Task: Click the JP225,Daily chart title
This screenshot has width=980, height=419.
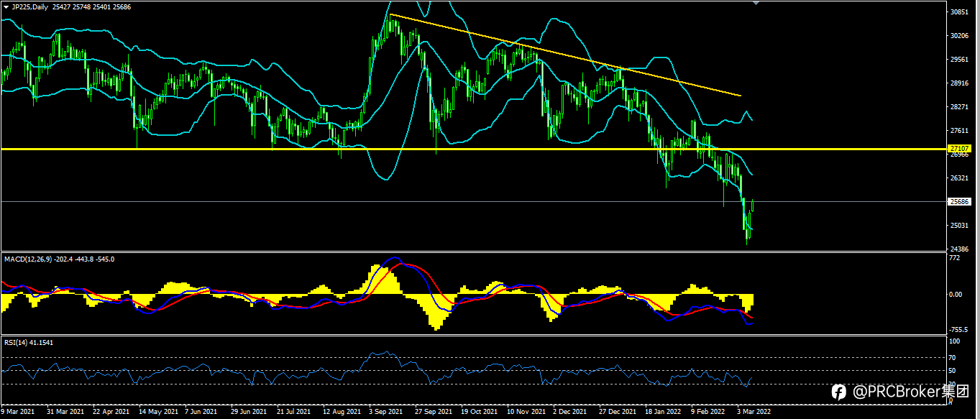Action: coord(29,6)
